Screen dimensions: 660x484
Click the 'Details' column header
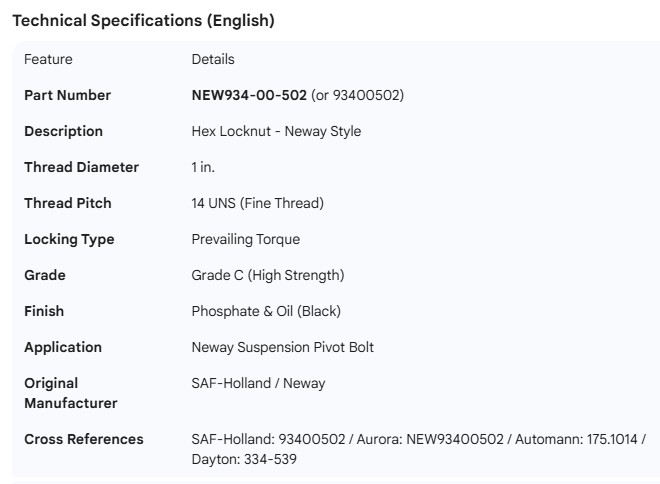tap(213, 59)
